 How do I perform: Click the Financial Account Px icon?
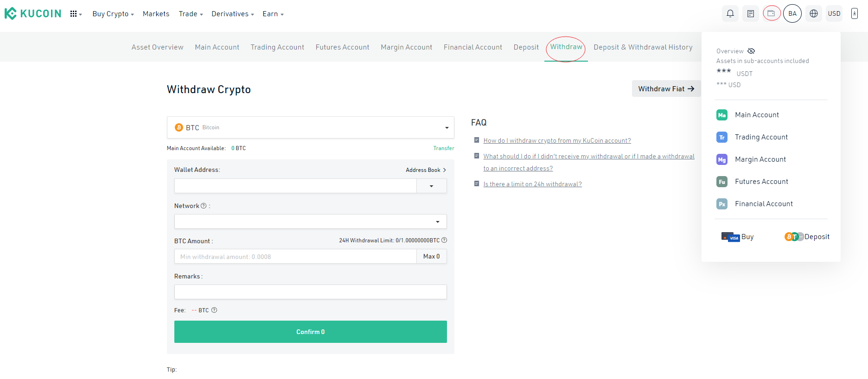(x=722, y=204)
